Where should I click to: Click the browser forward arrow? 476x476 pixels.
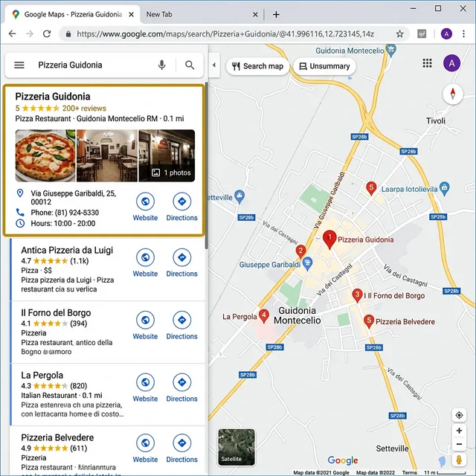click(x=30, y=33)
